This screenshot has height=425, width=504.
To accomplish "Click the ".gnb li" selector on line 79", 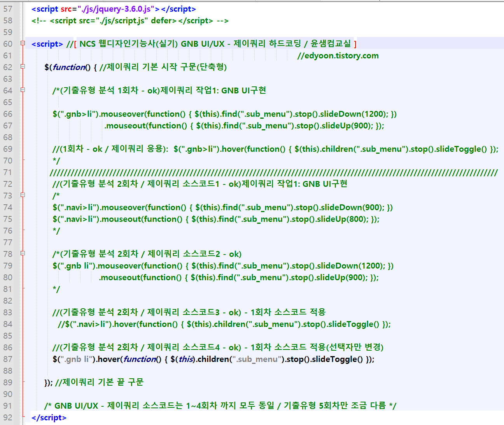I will click(75, 266).
